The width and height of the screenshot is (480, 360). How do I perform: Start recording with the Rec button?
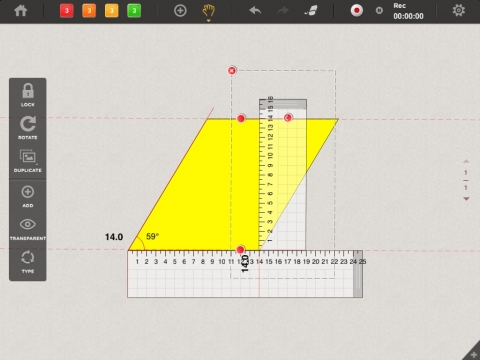(356, 11)
